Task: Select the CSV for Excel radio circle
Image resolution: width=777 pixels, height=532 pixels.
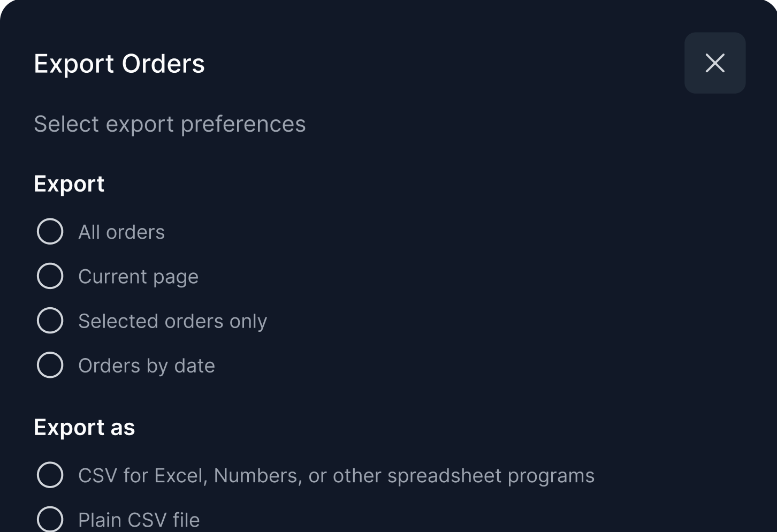Action: point(50,475)
